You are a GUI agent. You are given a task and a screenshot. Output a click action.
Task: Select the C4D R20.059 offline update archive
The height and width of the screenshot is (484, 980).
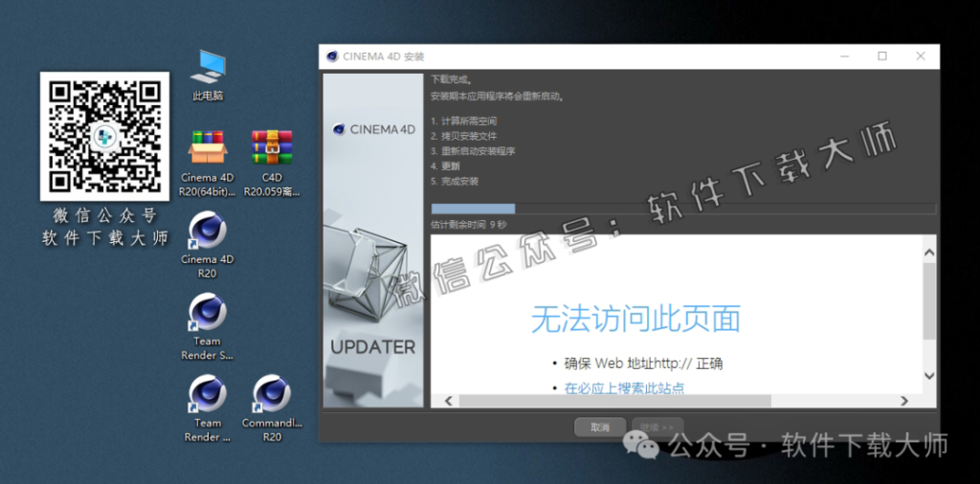pyautogui.click(x=272, y=163)
